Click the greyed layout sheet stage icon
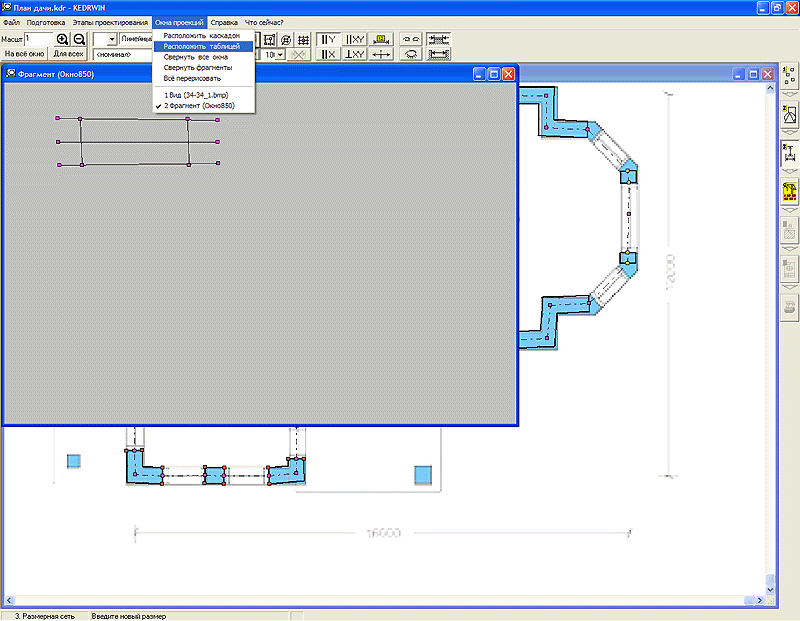Viewport: 800px width, 621px height. pos(789,269)
